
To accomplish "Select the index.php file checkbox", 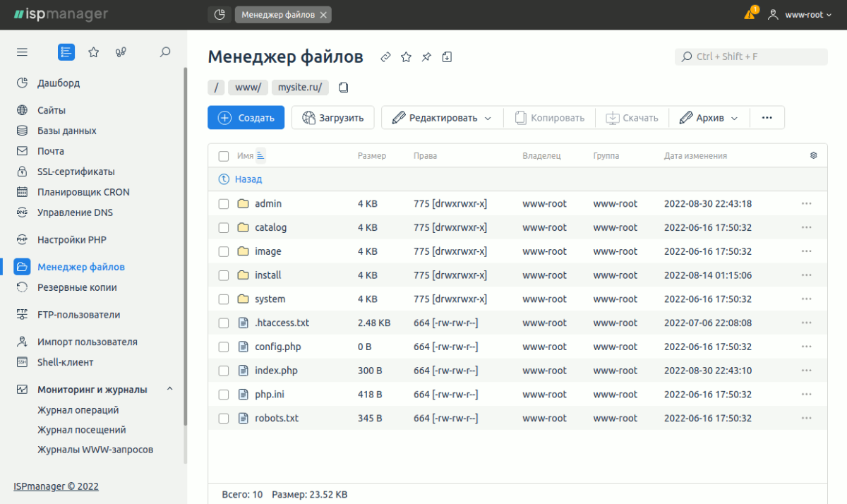I will pos(224,371).
